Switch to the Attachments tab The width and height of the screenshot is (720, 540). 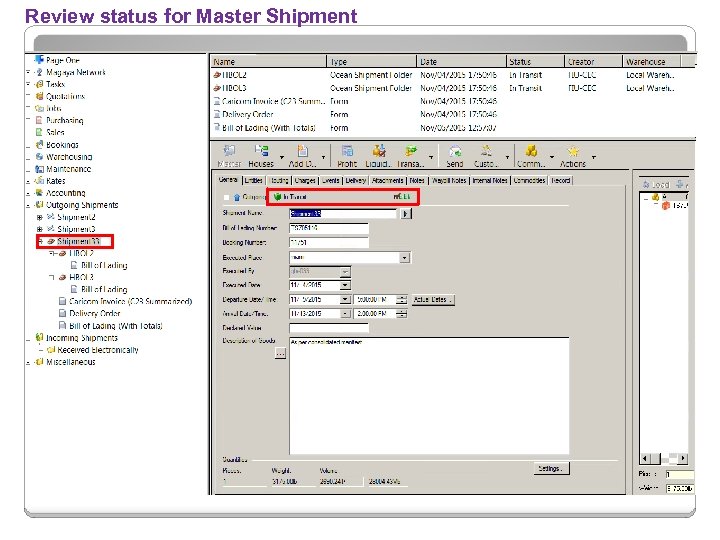click(x=388, y=180)
